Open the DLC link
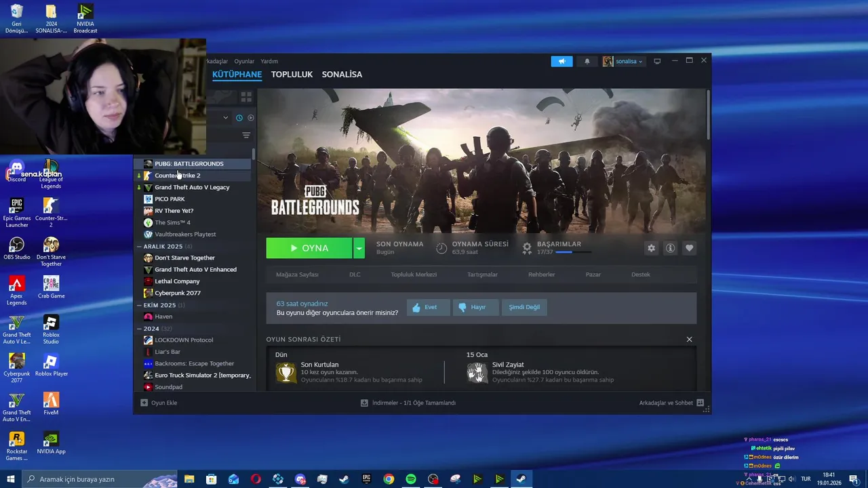 [355, 274]
